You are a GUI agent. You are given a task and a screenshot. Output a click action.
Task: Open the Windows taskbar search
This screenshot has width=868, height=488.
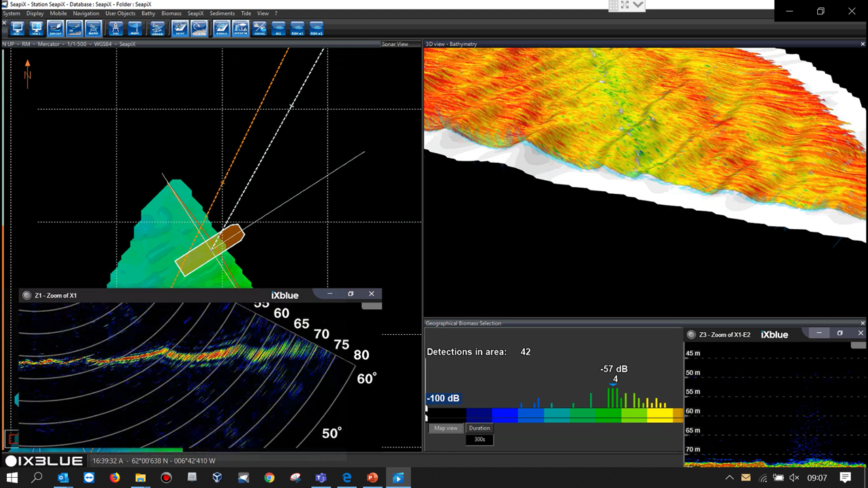pyautogui.click(x=37, y=478)
